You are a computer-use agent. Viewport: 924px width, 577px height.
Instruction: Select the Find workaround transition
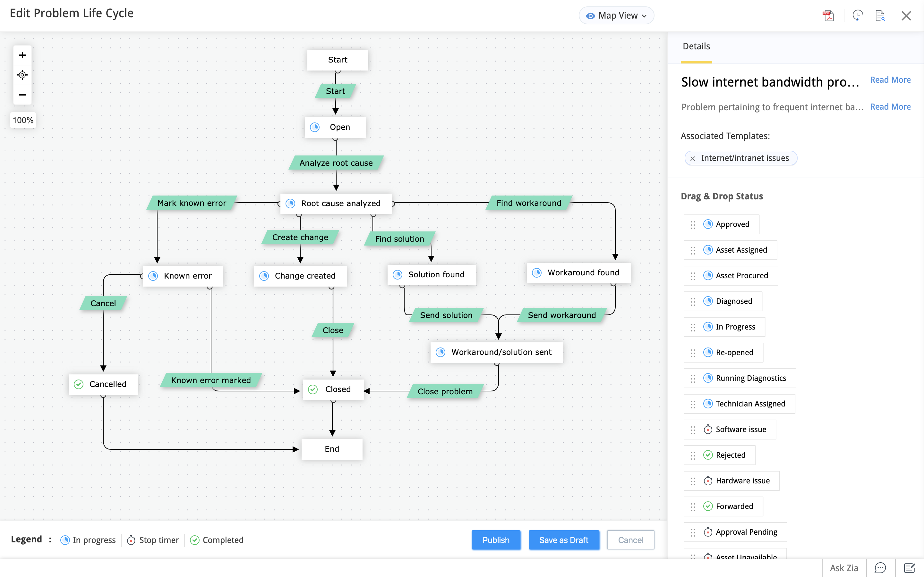pos(529,203)
